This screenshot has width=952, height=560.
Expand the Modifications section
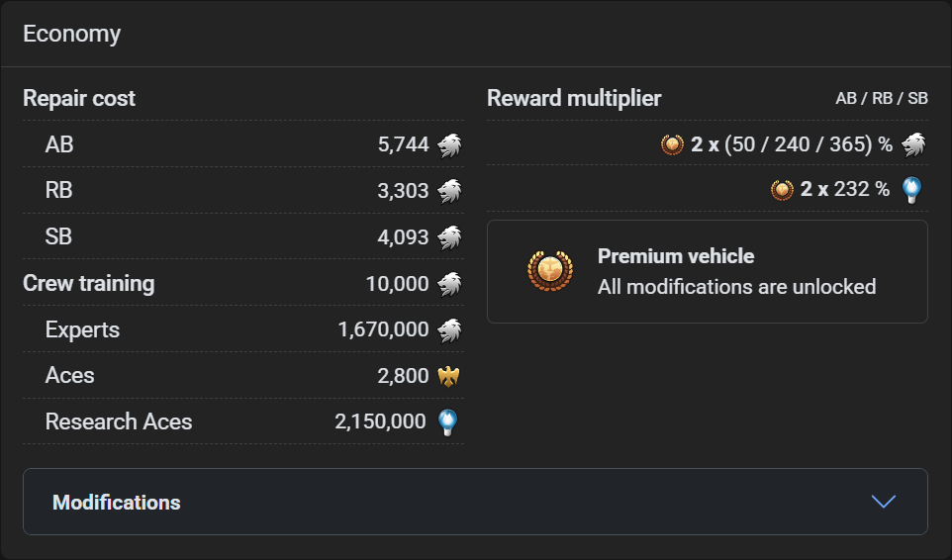pos(475,502)
